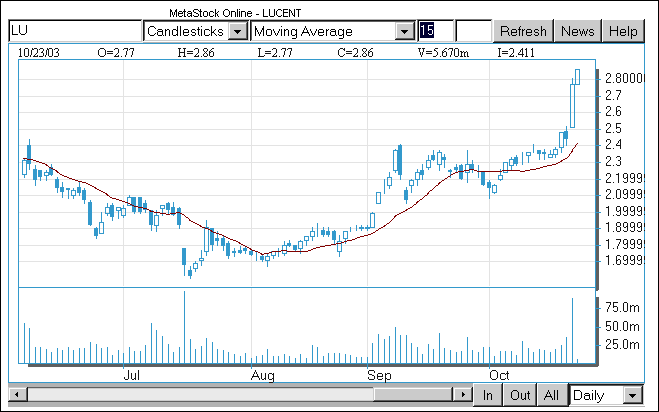
Task: Click the Help button
Action: [623, 31]
